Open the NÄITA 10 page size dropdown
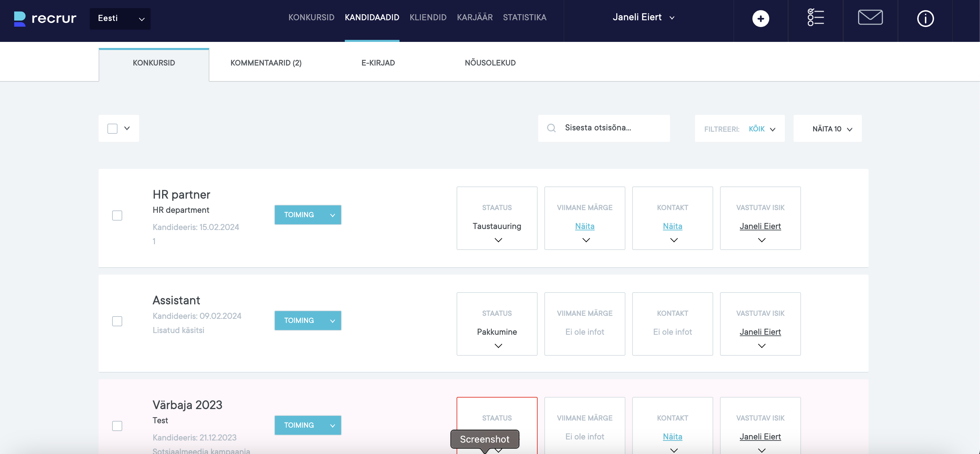This screenshot has width=980, height=454. point(827,129)
